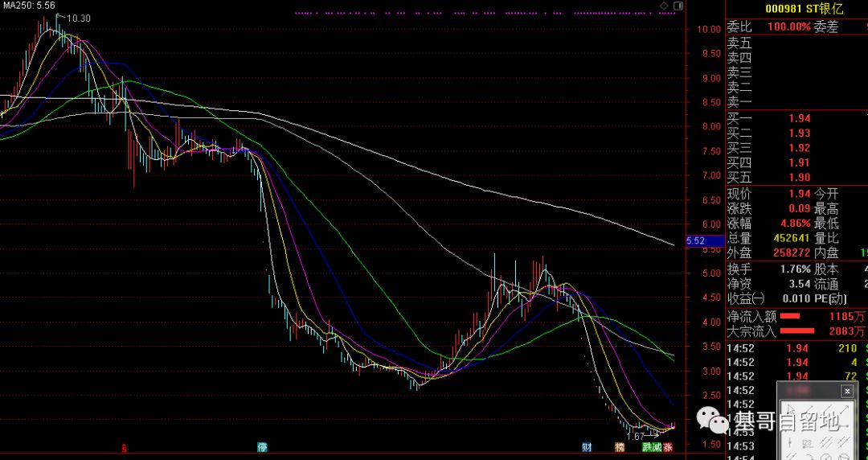This screenshot has height=460, width=868.
Task: Select the 14:52 trade with volume 4
Action: point(797,363)
